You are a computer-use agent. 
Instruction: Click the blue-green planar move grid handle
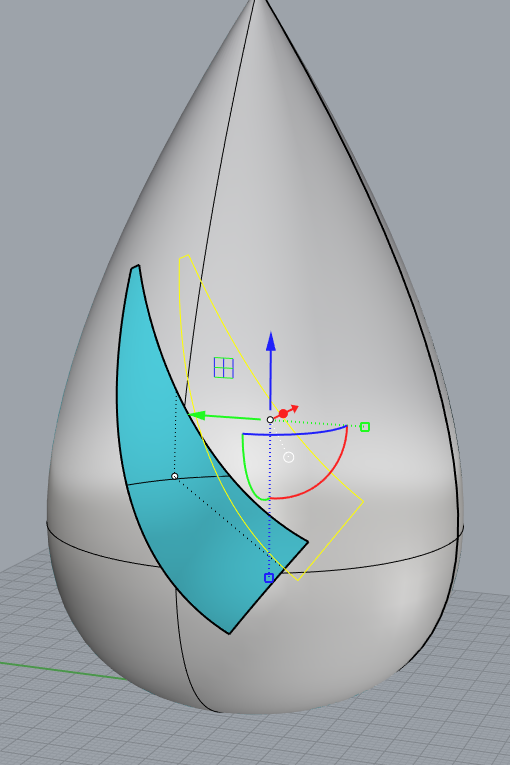coord(224,367)
